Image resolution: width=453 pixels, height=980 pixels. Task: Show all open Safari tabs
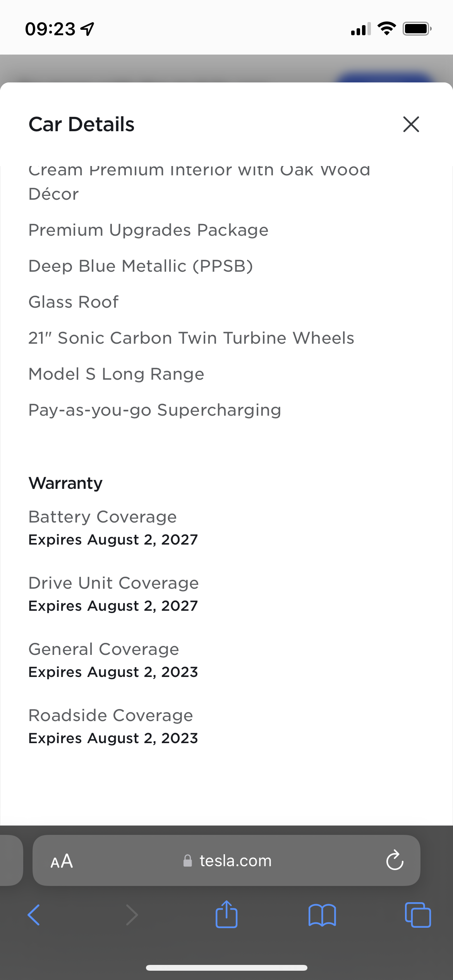pos(417,915)
